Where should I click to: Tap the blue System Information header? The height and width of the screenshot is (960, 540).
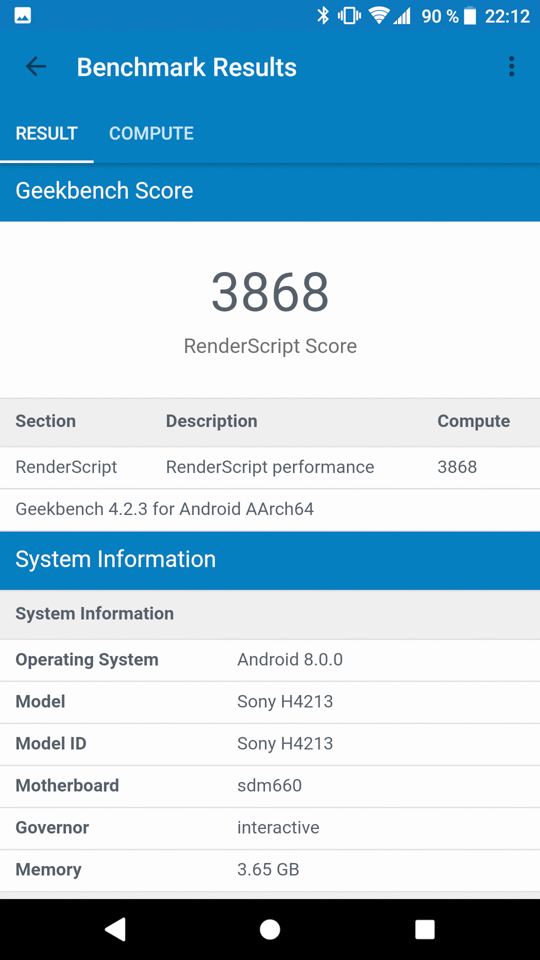[x=270, y=560]
